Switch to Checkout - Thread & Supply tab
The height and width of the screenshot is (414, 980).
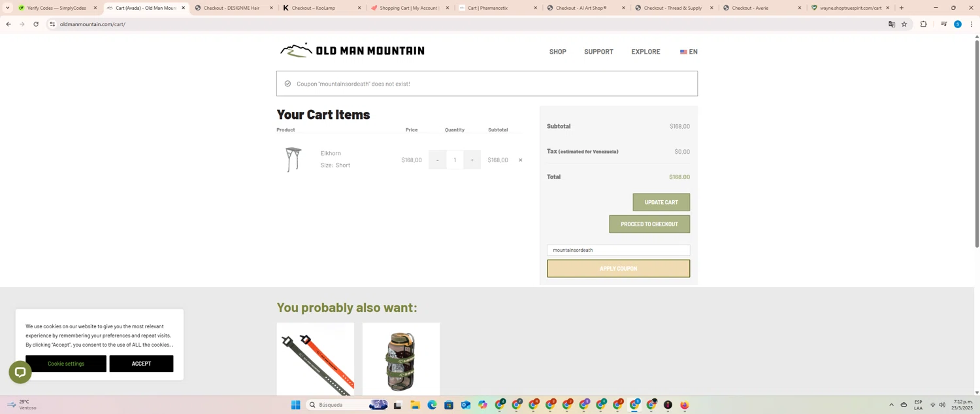point(672,8)
